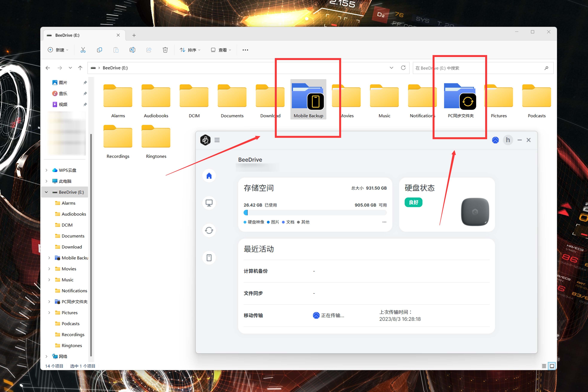Open mobile transfer sidebar icon
This screenshot has height=392, width=588.
tap(209, 258)
